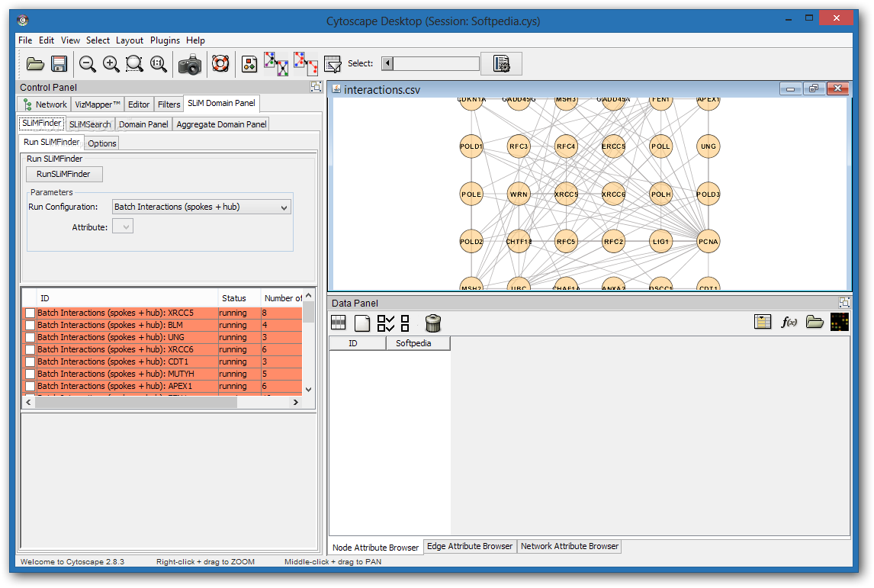Check the APEX1 batch interaction row
The image size is (874, 588).
pos(30,387)
